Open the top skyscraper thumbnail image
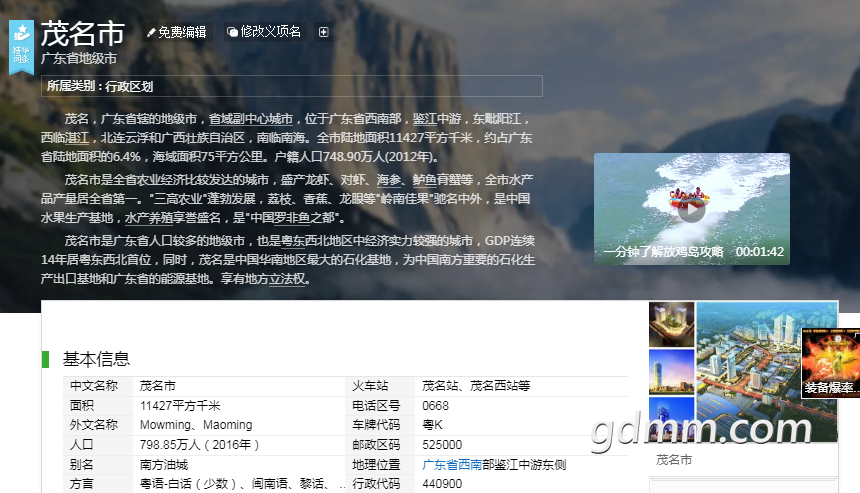The width and height of the screenshot is (860, 493). click(671, 324)
